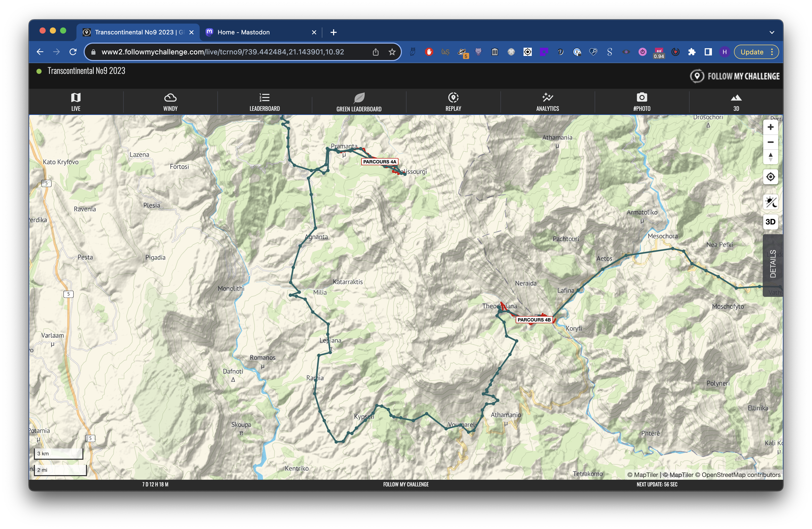Open the LIVE map view
Screen dimensions: 812x529
pos(76,102)
